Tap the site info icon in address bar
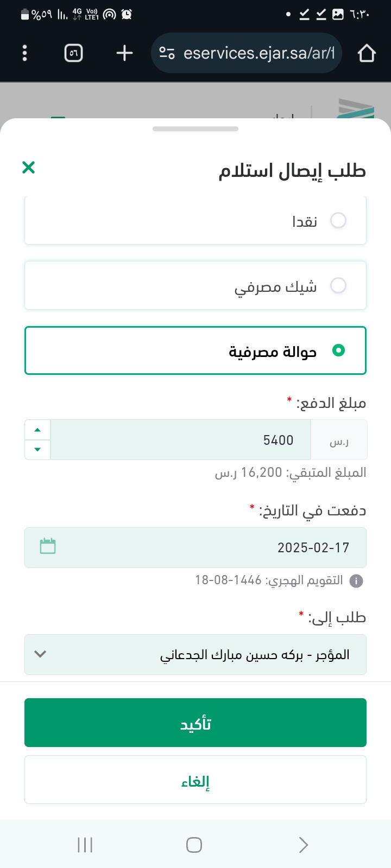The height and width of the screenshot is (868, 391). click(167, 53)
